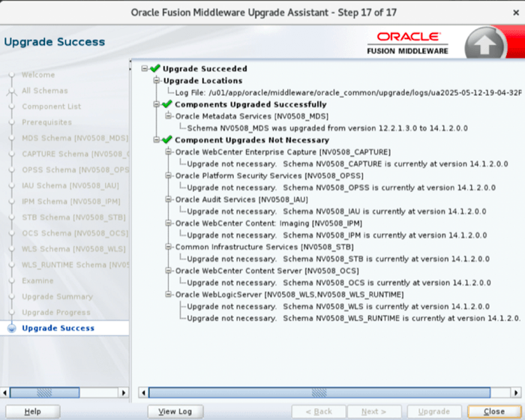
Task: Collapse the Oracle Platform Security Services node
Action: click(x=168, y=175)
